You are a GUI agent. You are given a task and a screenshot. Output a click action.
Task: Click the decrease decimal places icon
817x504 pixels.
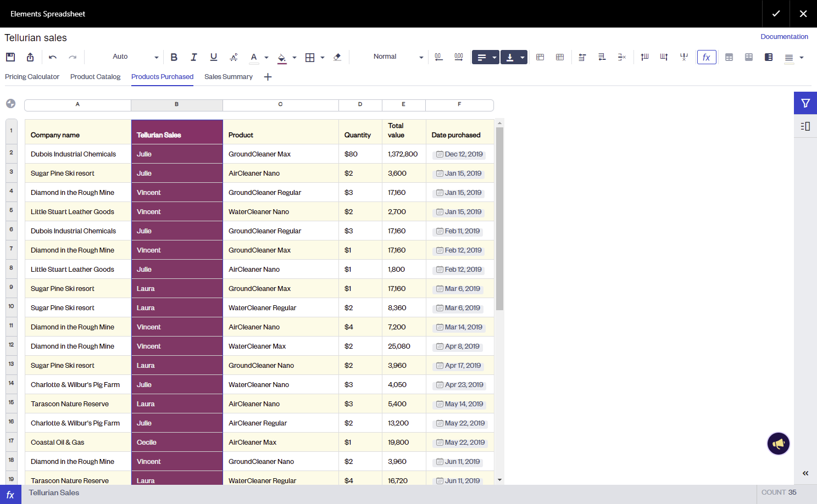point(438,57)
